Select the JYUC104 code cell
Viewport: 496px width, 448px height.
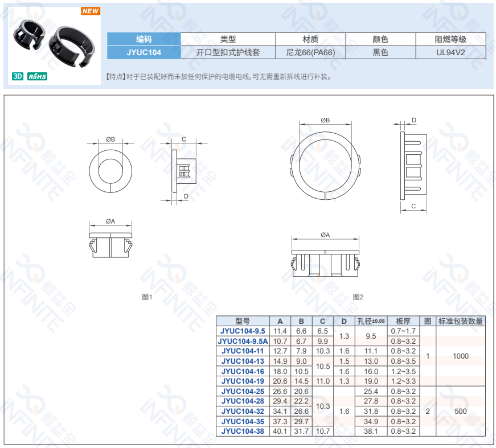pyautogui.click(x=144, y=52)
